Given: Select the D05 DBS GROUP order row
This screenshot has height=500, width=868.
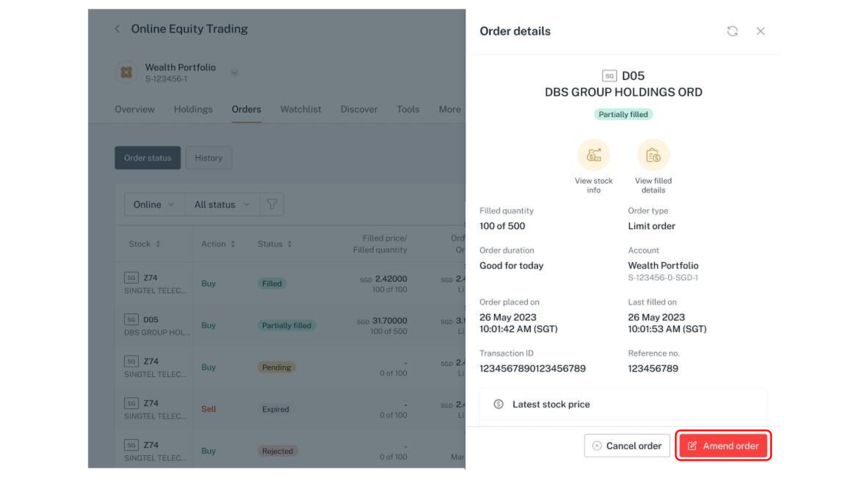Looking at the screenshot, I should [x=290, y=325].
